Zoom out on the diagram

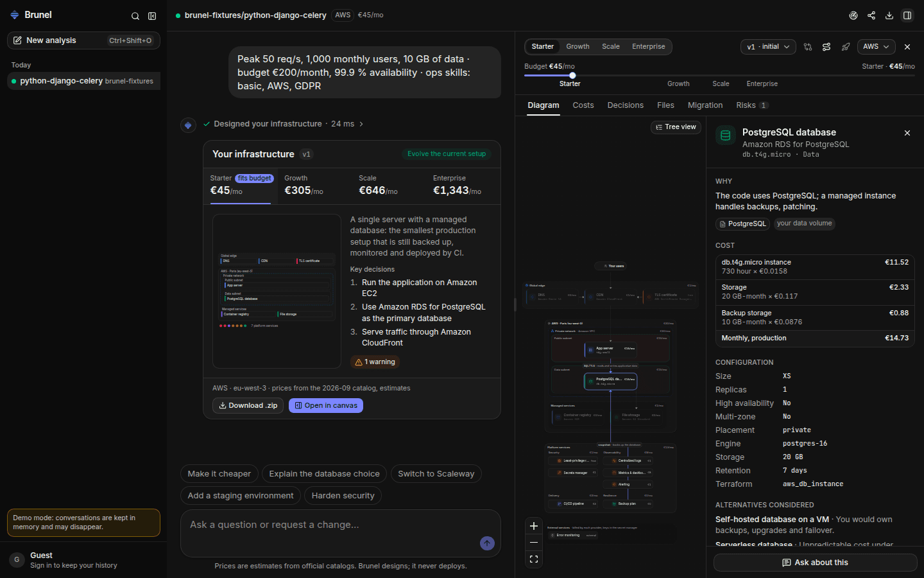(x=534, y=543)
